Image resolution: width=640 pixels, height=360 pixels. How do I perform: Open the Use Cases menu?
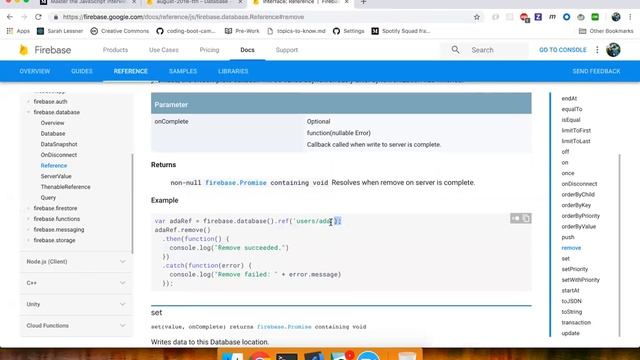164,50
